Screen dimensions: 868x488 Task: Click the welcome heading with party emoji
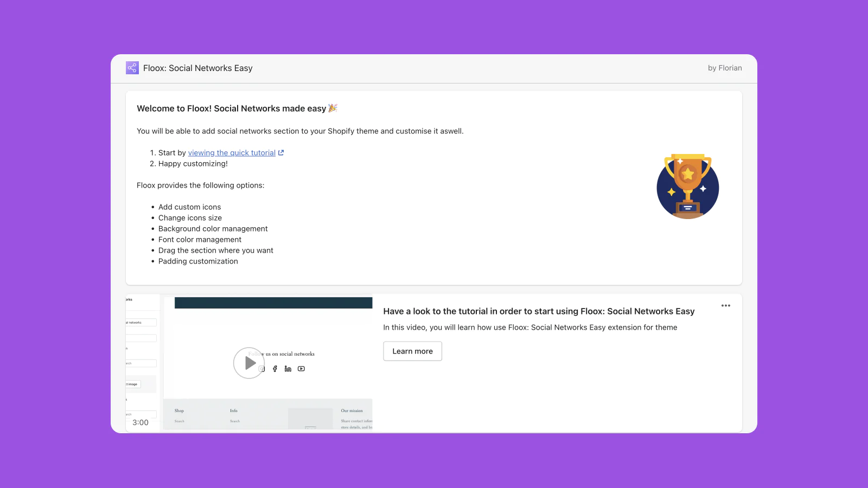[237, 108]
